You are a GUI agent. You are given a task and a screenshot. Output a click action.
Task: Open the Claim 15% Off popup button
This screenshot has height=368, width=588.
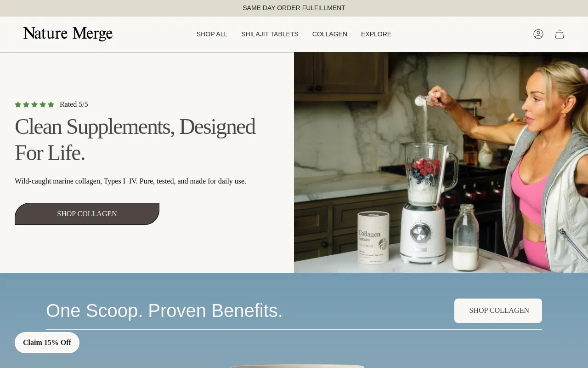(x=47, y=343)
